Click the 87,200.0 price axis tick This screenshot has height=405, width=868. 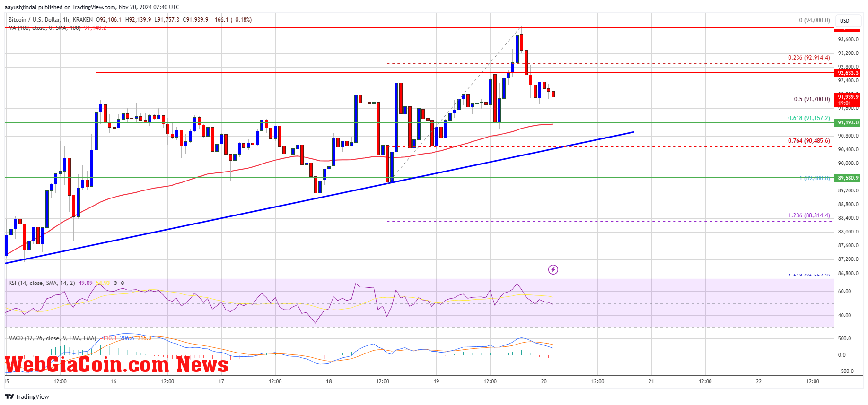tap(848, 259)
